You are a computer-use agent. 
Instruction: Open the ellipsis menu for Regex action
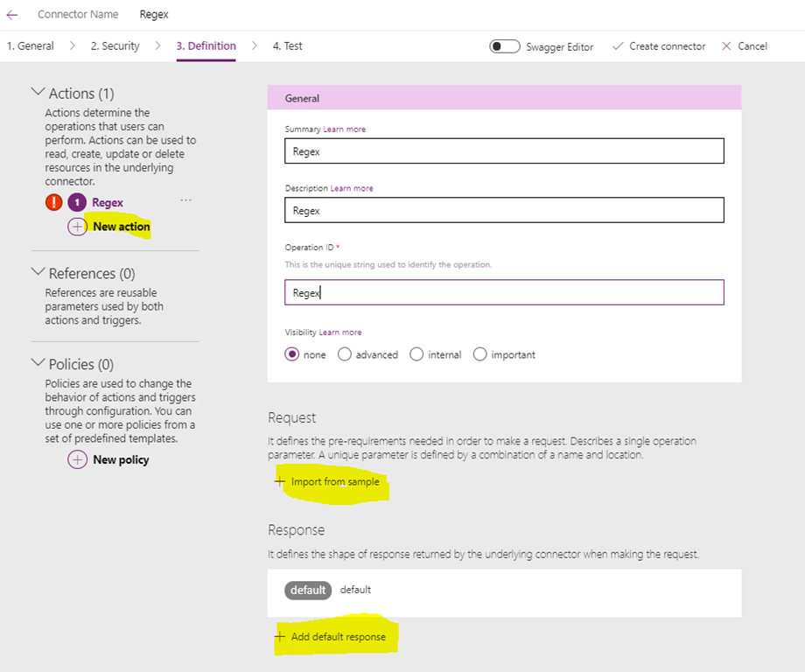[x=185, y=200]
